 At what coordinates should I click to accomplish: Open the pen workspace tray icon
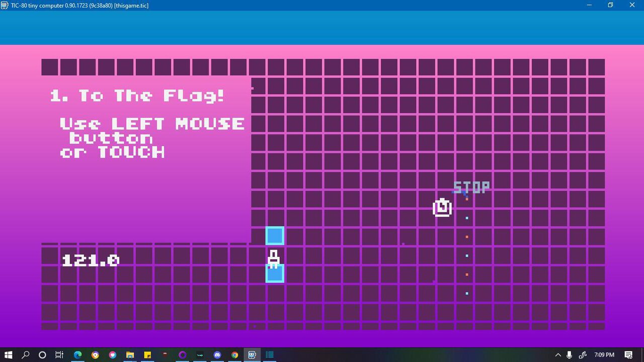pyautogui.click(x=583, y=355)
